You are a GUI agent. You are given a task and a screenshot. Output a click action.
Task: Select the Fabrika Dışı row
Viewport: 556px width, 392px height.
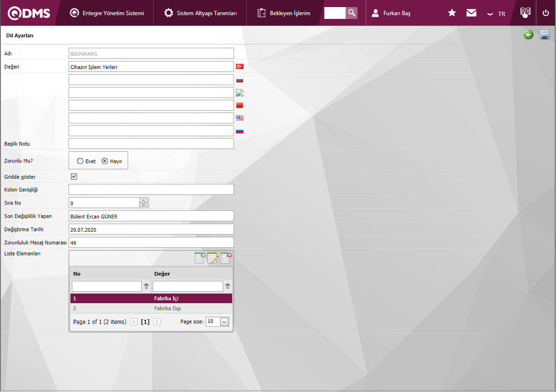151,308
